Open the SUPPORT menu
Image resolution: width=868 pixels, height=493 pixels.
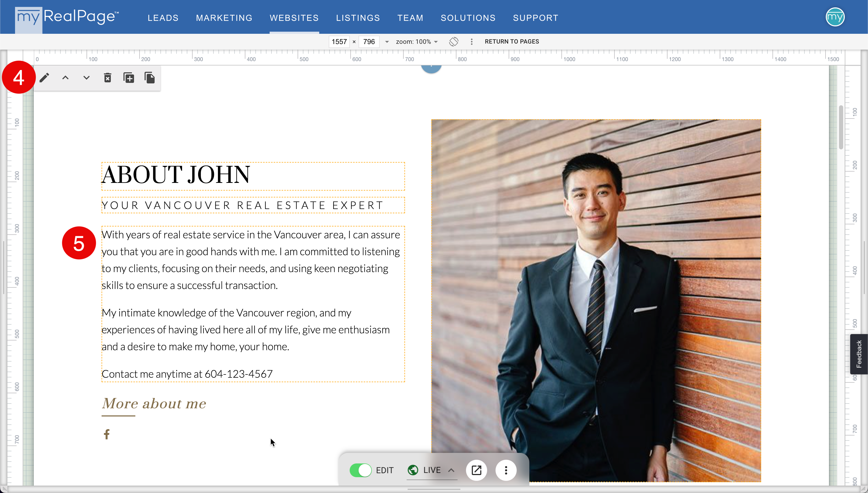click(535, 18)
